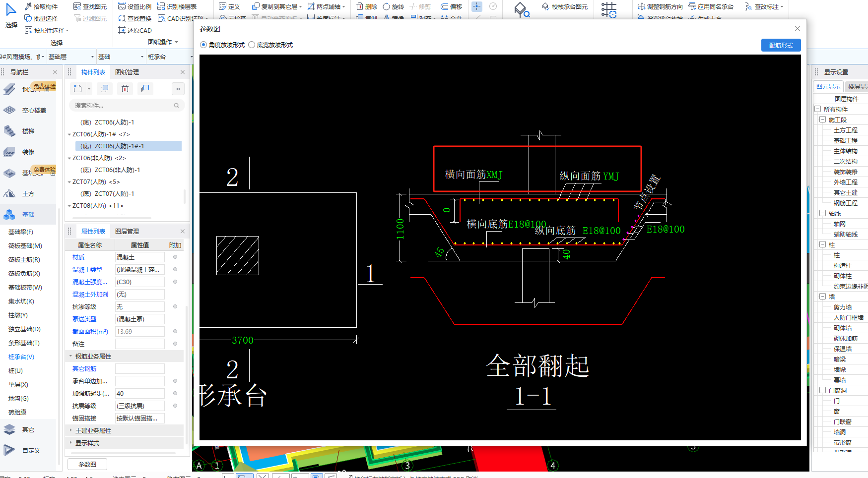Open the 桩承台 component type dropdown
Viewport: 868px width, 478px height.
pyautogui.click(x=170, y=57)
